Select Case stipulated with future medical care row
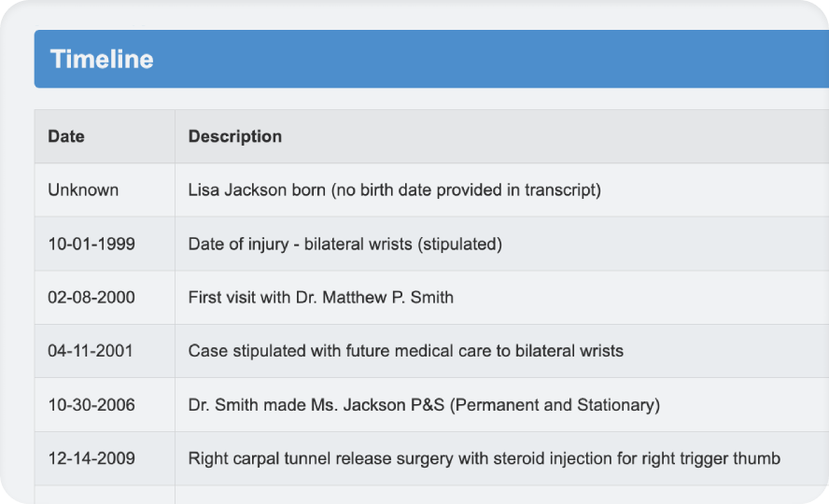The height and width of the screenshot is (504, 829). click(432, 351)
